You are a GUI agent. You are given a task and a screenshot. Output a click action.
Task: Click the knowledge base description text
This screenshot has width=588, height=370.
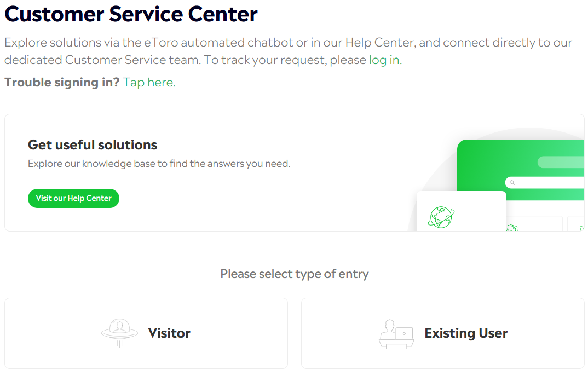(159, 164)
